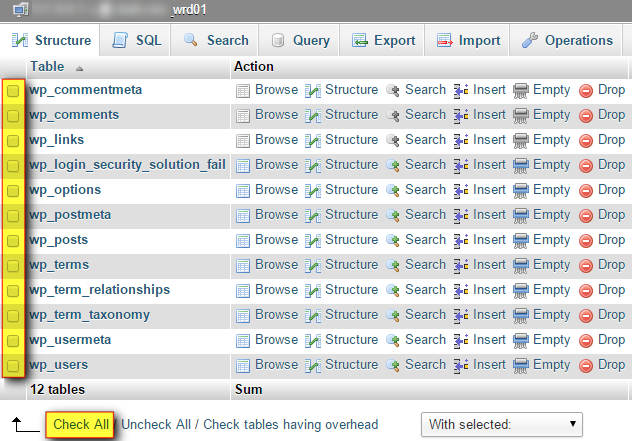Click the Browse icon for wp_commentmeta
This screenshot has width=632, height=441.
[243, 90]
